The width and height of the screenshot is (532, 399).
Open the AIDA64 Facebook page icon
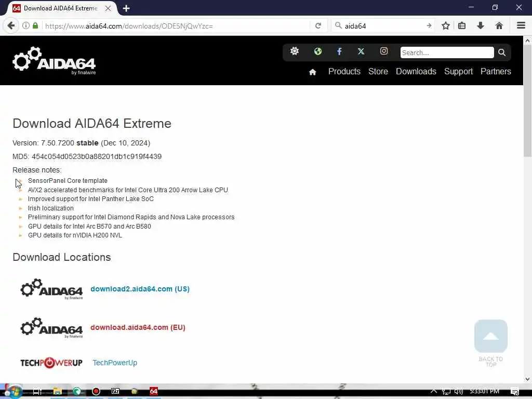pos(339,51)
